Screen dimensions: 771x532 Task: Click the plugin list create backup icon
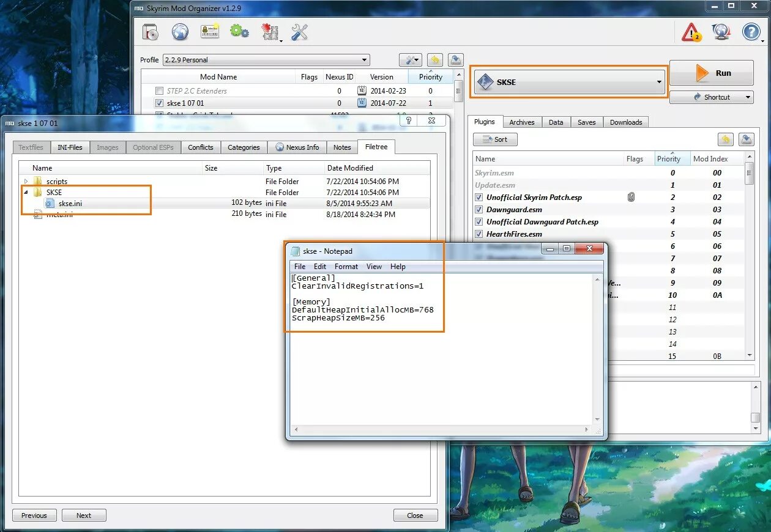(x=746, y=139)
